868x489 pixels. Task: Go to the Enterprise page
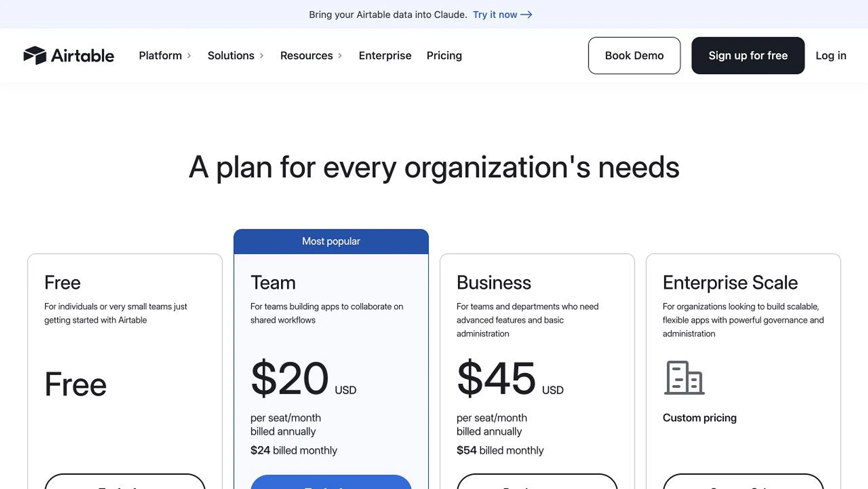tap(385, 56)
